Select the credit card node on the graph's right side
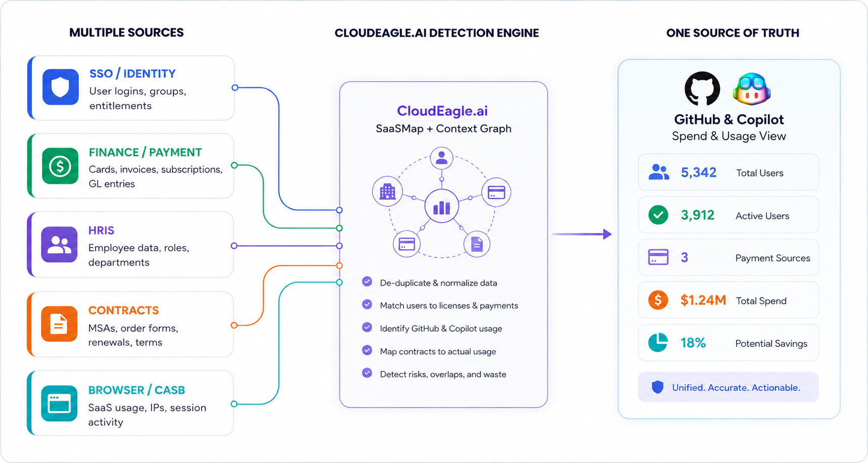Viewport: 868px width, 463px height. [496, 193]
